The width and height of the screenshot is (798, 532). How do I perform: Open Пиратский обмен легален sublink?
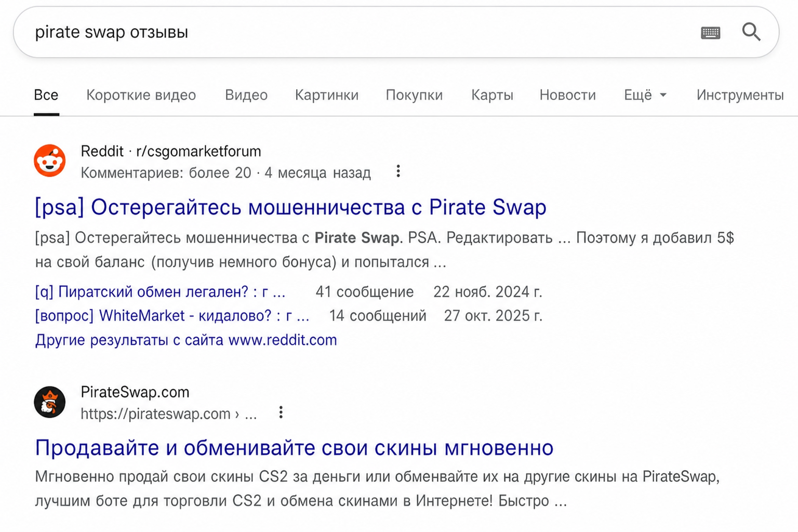pyautogui.click(x=160, y=292)
